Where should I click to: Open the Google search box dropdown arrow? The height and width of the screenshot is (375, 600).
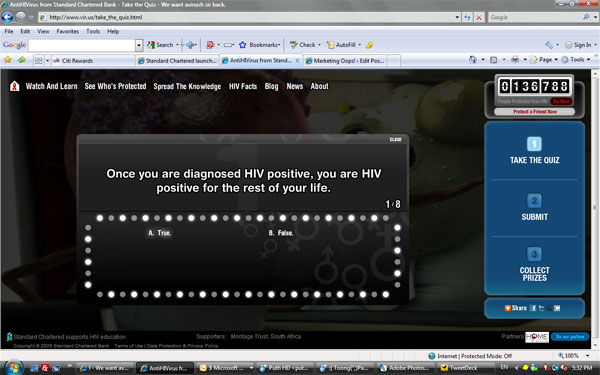pos(139,45)
